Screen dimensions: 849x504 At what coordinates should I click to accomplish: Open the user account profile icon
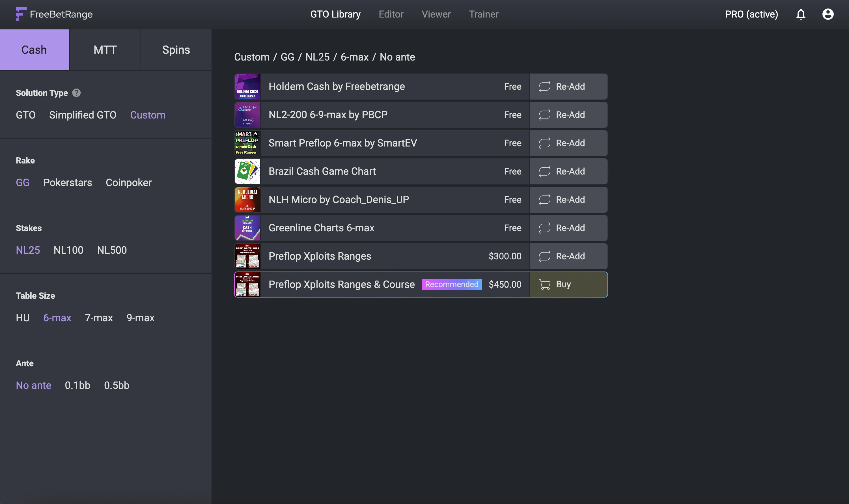828,14
